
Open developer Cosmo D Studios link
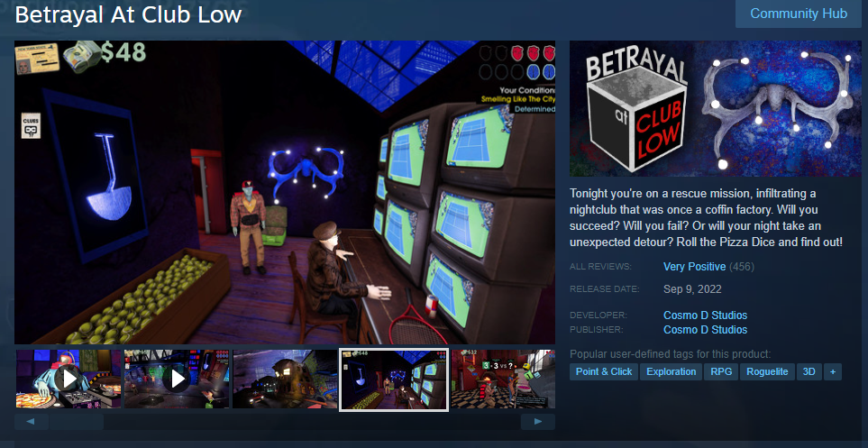coord(705,315)
